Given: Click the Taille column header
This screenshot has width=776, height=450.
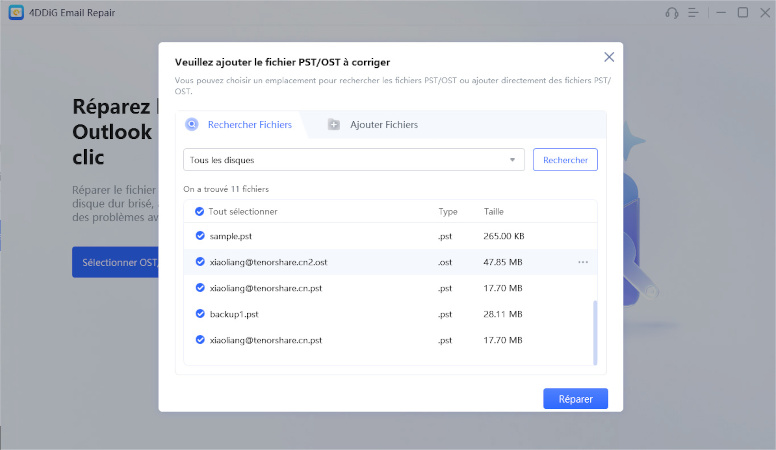Looking at the screenshot, I should tap(493, 211).
